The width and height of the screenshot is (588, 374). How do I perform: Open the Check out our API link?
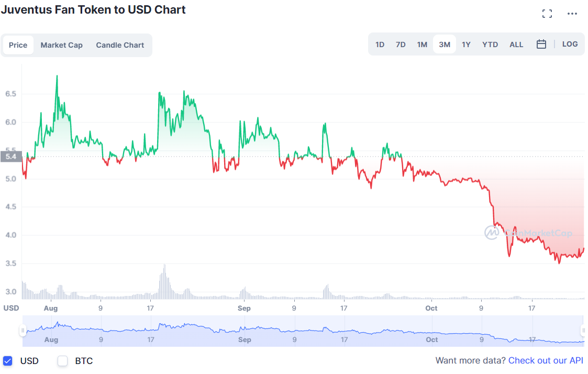(x=546, y=360)
